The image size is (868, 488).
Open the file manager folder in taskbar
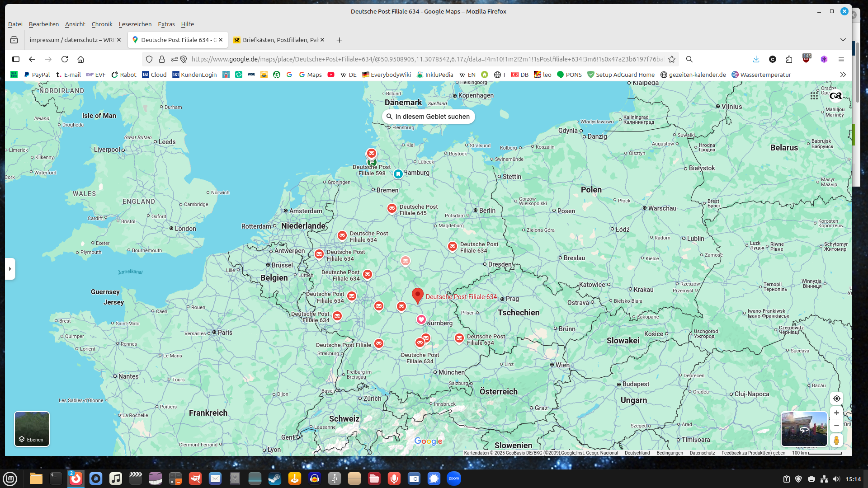pyautogui.click(x=36, y=479)
